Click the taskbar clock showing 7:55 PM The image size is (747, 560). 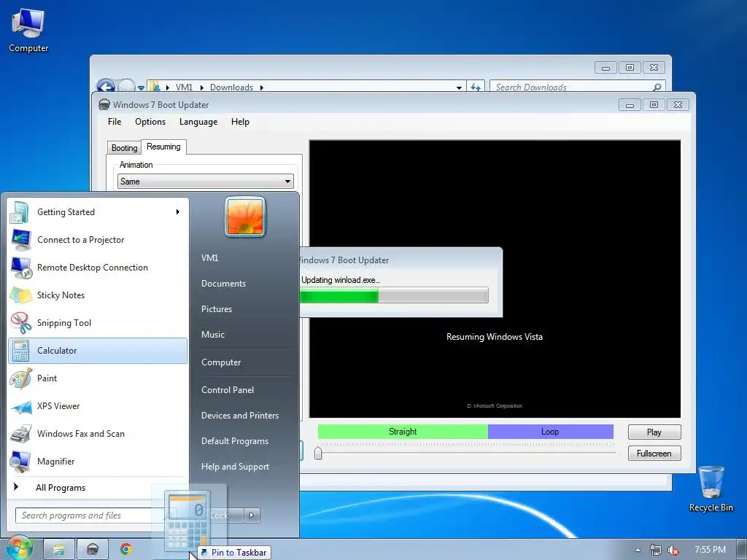click(710, 550)
